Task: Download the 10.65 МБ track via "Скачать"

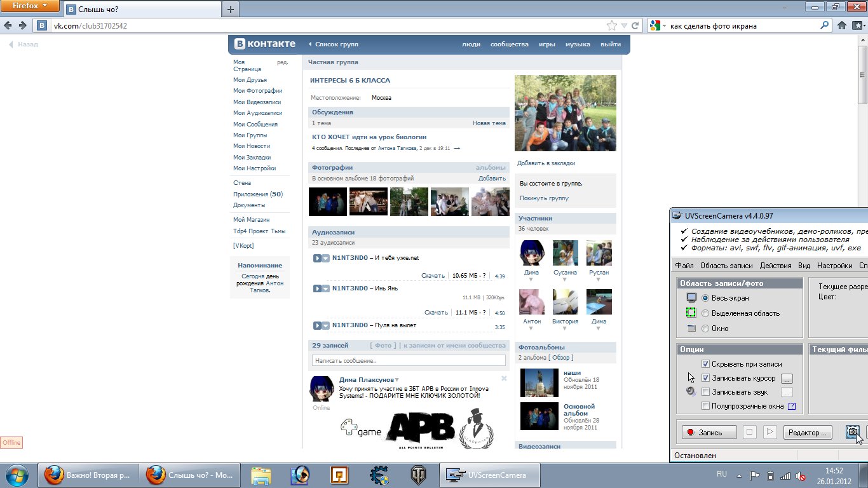Action: (x=433, y=276)
